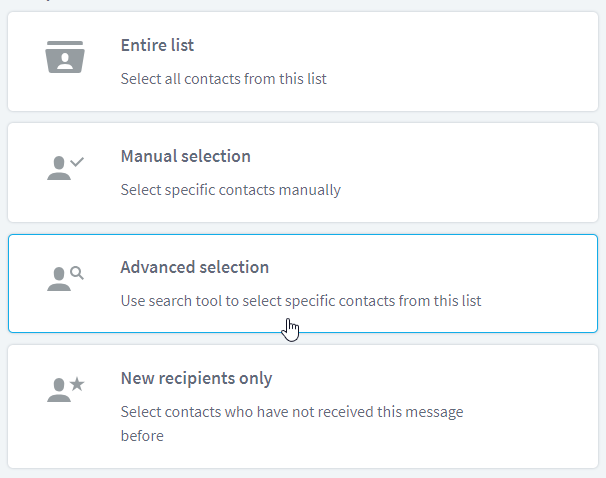Choose the New recipients only card

(x=303, y=407)
